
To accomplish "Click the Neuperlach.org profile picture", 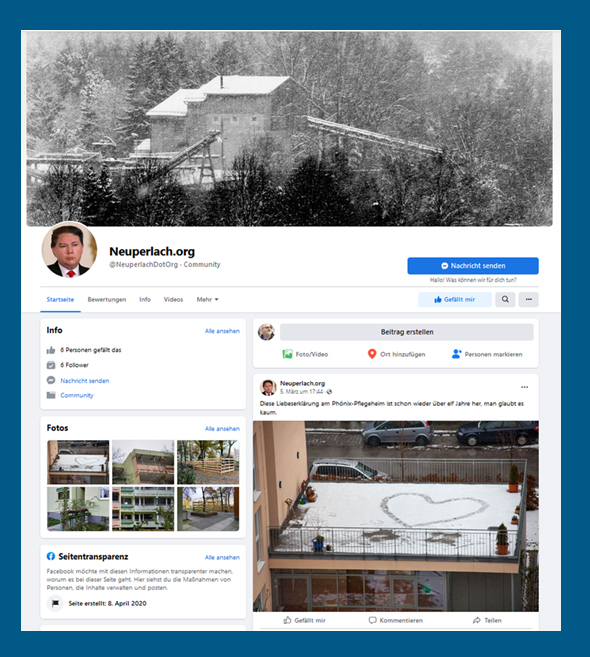I will [69, 250].
